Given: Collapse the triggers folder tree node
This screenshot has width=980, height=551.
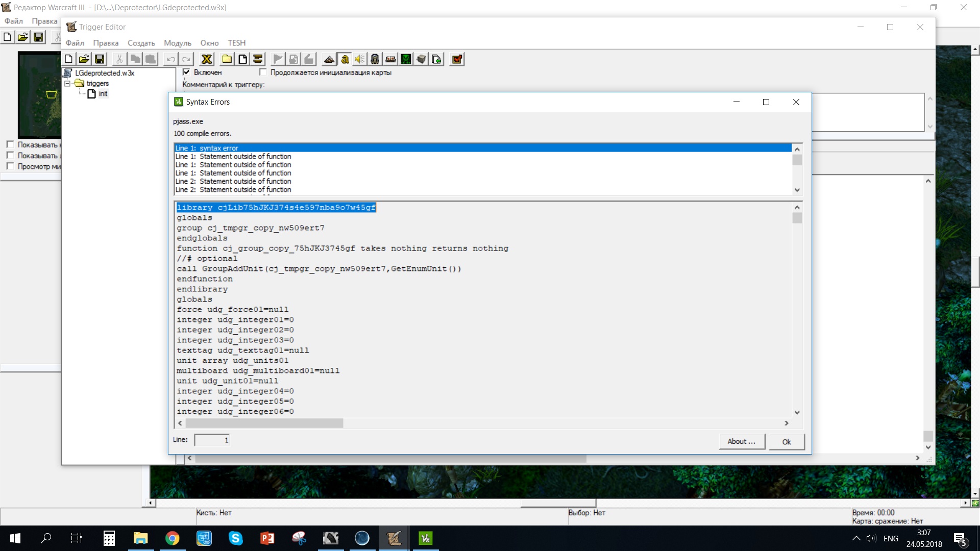Looking at the screenshot, I should point(67,83).
